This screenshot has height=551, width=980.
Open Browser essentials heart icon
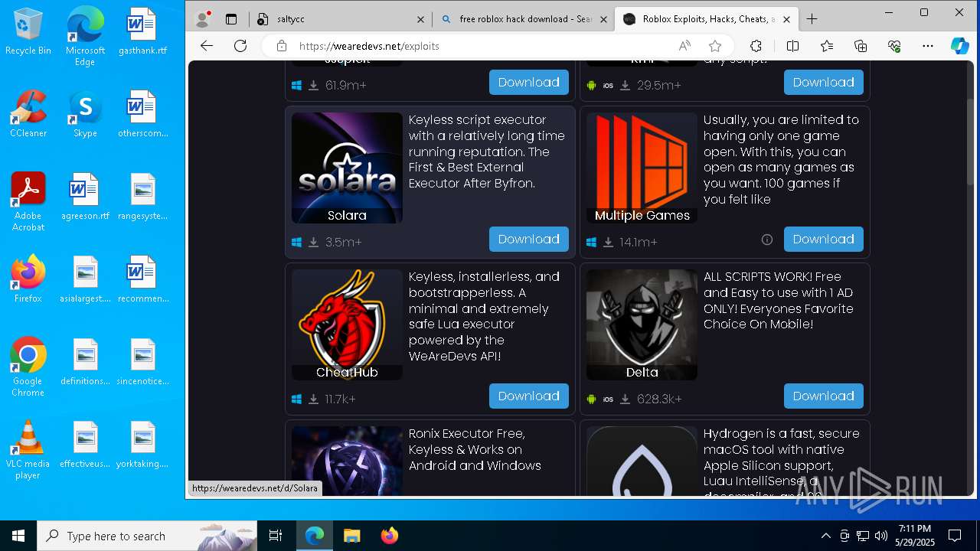(x=894, y=46)
